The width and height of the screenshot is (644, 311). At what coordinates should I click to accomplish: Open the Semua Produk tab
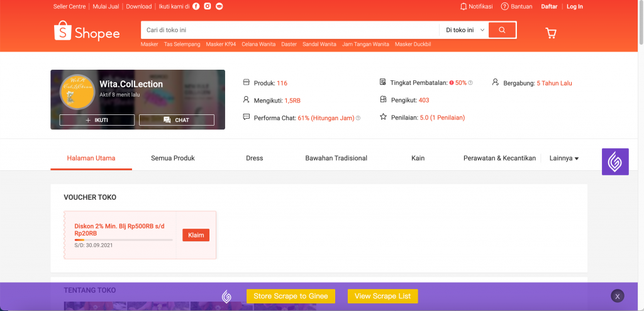[173, 158]
